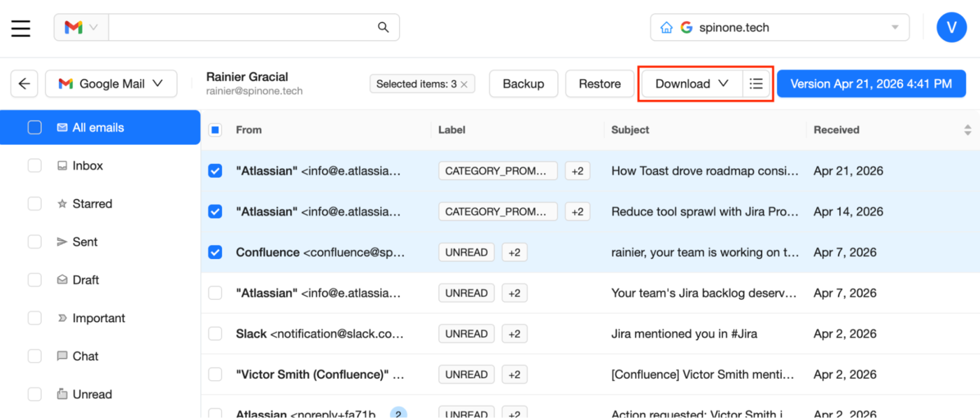Click the Chat bubble icon
980x418 pixels.
[62, 356]
